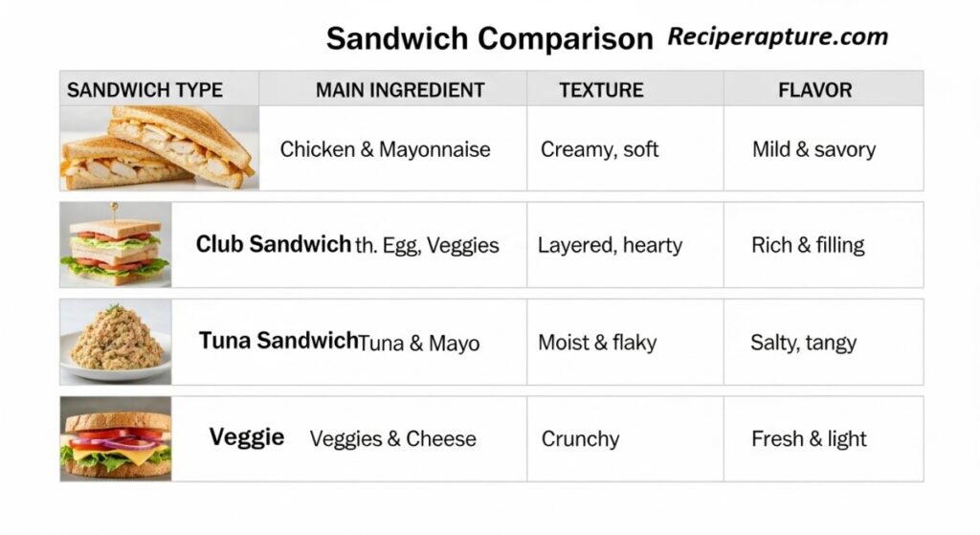Select the Rich & filling flavor cell
The width and height of the screenshot is (980, 535).
click(x=808, y=245)
